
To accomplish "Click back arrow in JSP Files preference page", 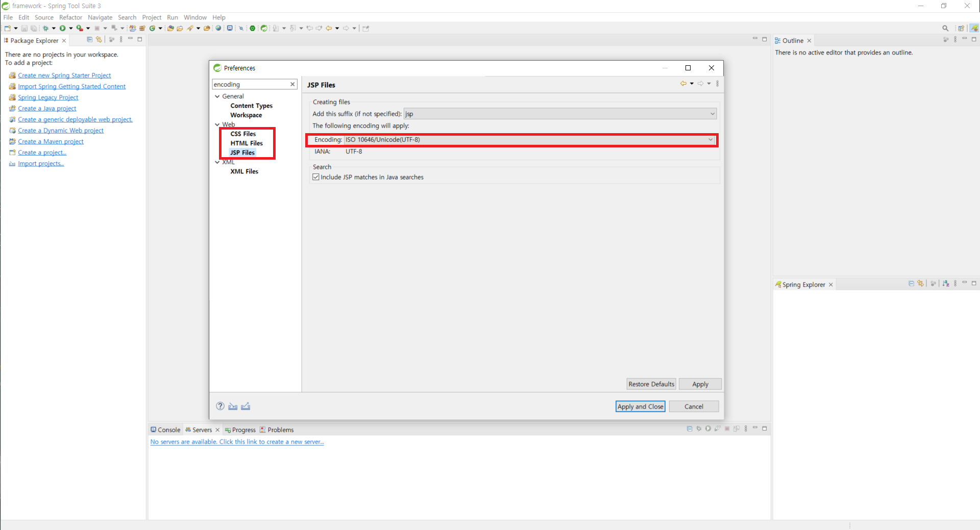I will click(683, 84).
